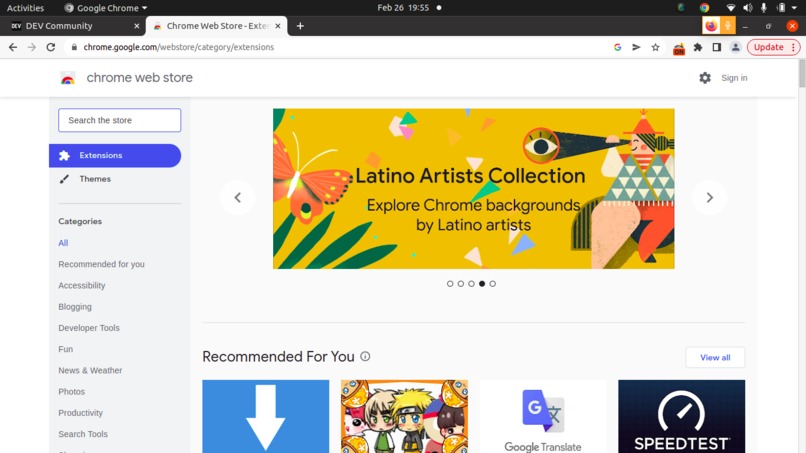Click the Chrome icon in system tray
Image resolution: width=806 pixels, height=453 pixels.
[704, 8]
